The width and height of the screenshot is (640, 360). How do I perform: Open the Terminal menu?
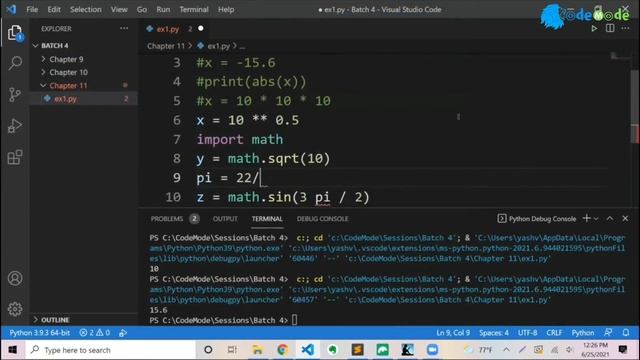194,9
